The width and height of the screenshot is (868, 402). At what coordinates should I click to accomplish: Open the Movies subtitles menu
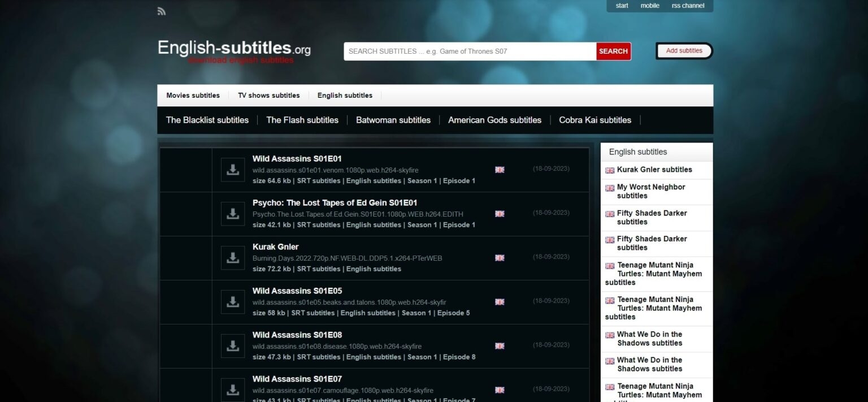pyautogui.click(x=193, y=95)
